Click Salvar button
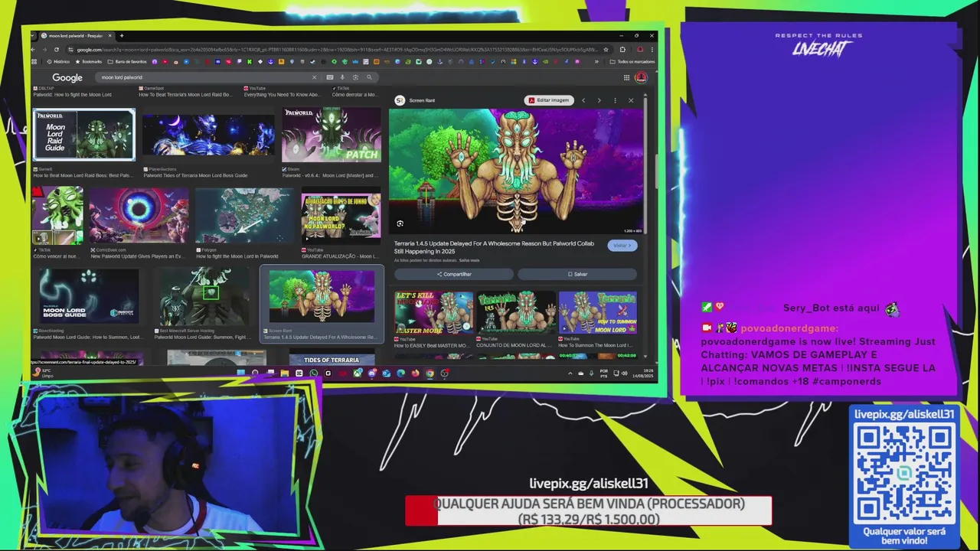This screenshot has height=551, width=980. click(577, 274)
